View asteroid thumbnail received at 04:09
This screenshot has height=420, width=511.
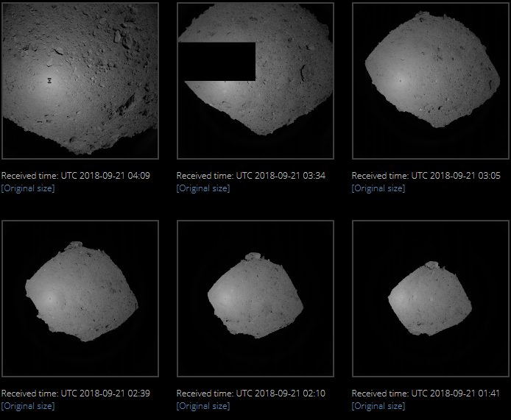pos(80,81)
